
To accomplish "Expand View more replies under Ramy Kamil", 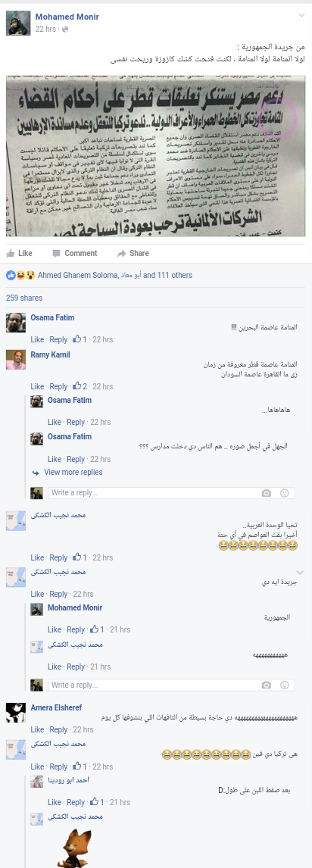I will click(x=73, y=472).
